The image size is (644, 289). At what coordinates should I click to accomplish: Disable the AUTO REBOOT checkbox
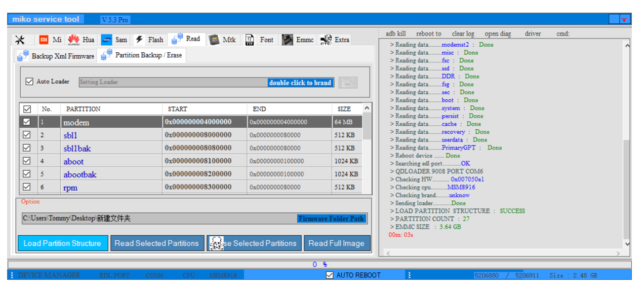click(x=330, y=275)
